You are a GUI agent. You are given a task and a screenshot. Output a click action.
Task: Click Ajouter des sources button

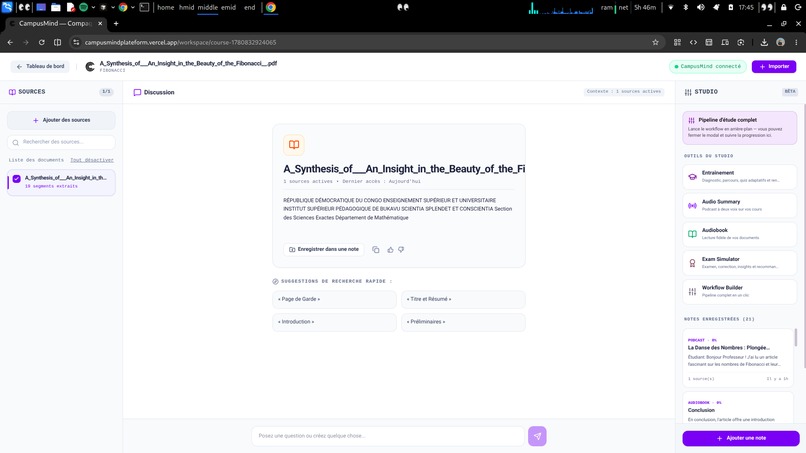click(x=61, y=120)
